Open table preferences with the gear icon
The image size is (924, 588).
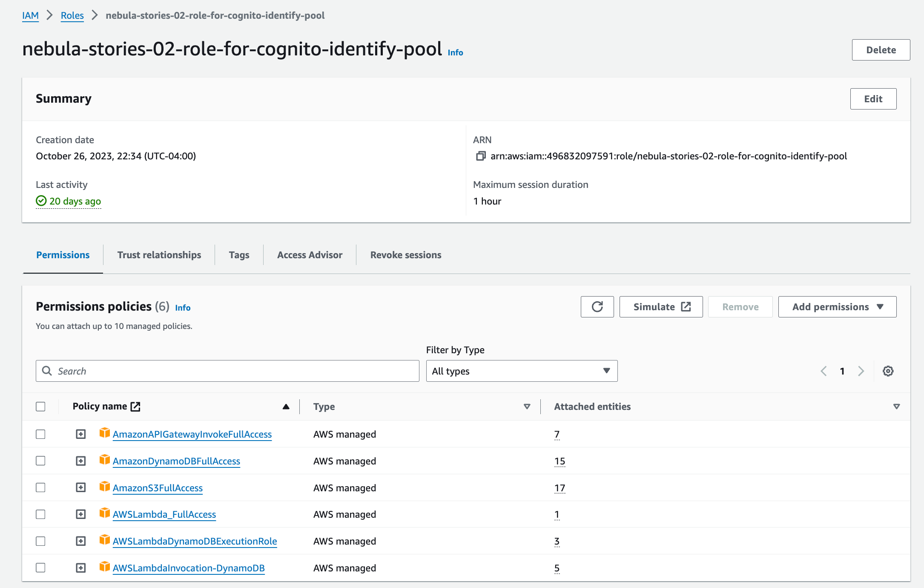click(888, 371)
